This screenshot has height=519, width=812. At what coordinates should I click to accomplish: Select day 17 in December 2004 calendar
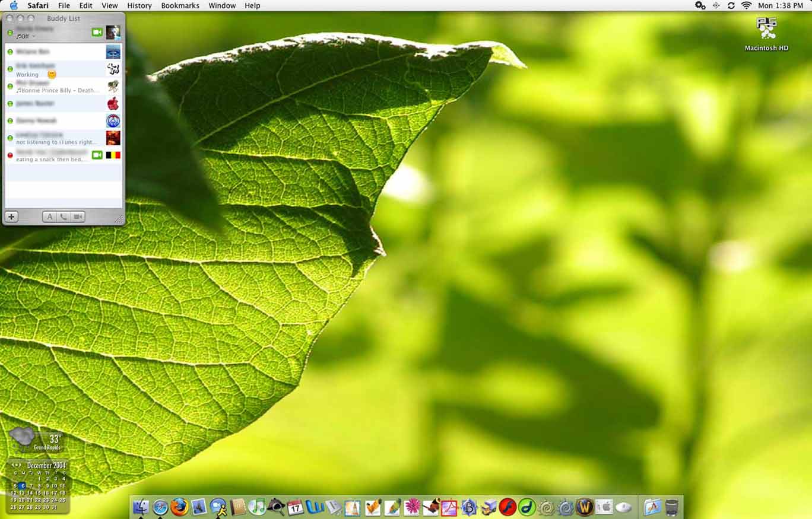click(x=55, y=493)
